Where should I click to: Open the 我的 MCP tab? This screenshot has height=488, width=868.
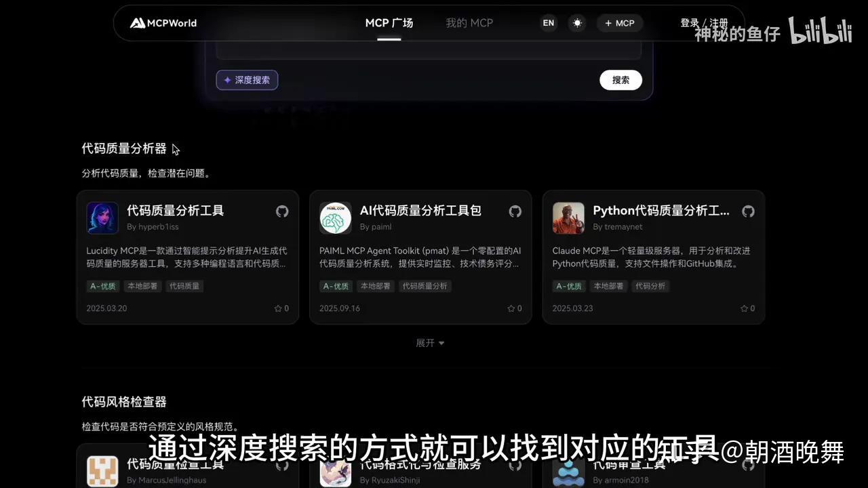click(469, 23)
